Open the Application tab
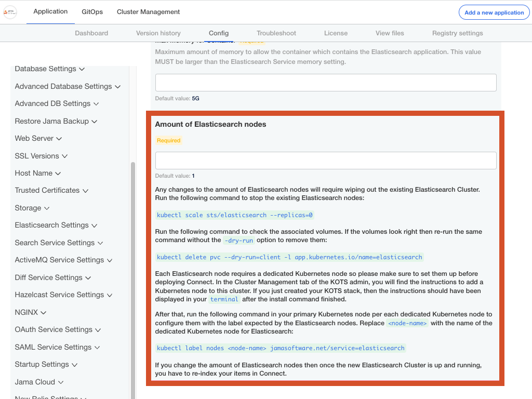Screen dimensions: 532x399 click(x=50, y=11)
